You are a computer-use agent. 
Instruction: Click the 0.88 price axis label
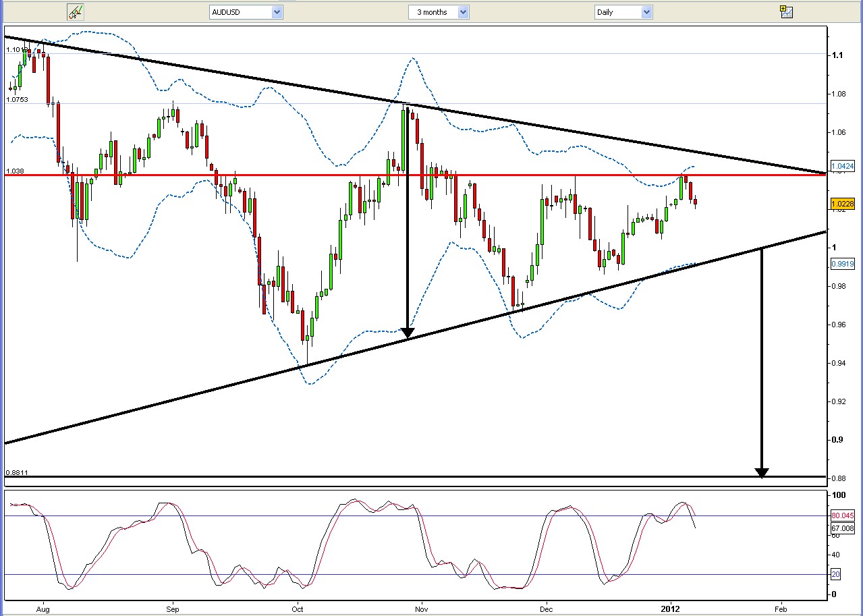(x=838, y=478)
